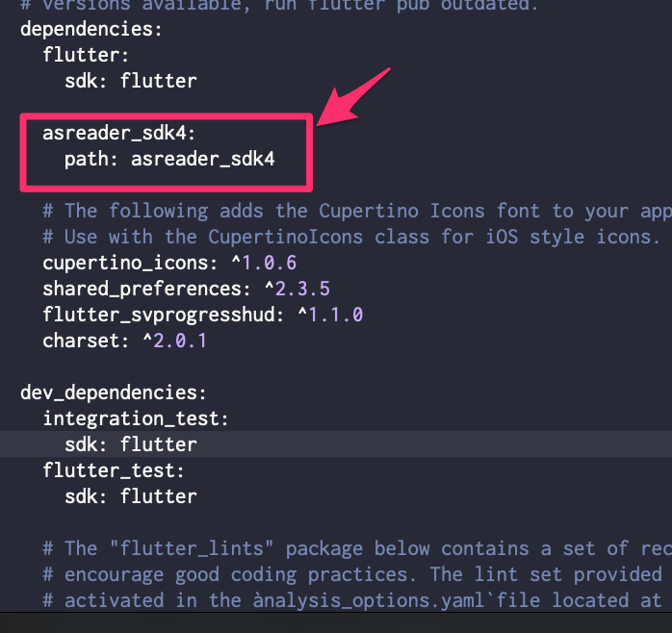This screenshot has height=633, width=672.
Task: Place cursor on 'asreader_sdk4:' key
Action: click(x=119, y=133)
